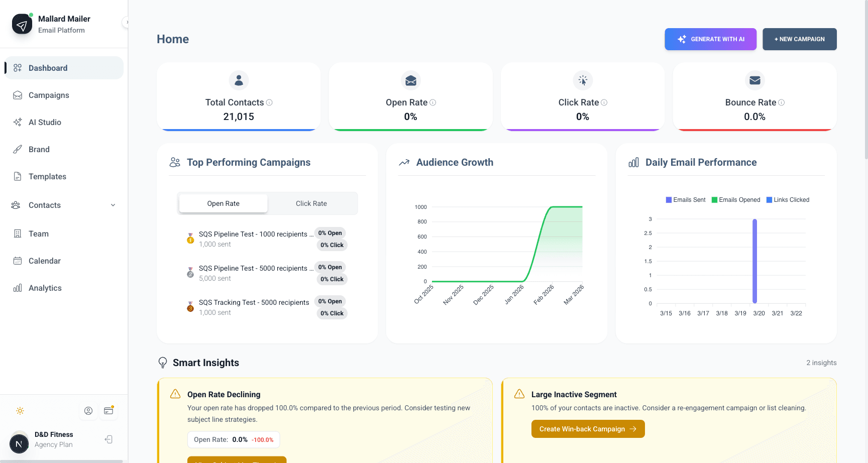Go to the Team page

[x=38, y=234]
